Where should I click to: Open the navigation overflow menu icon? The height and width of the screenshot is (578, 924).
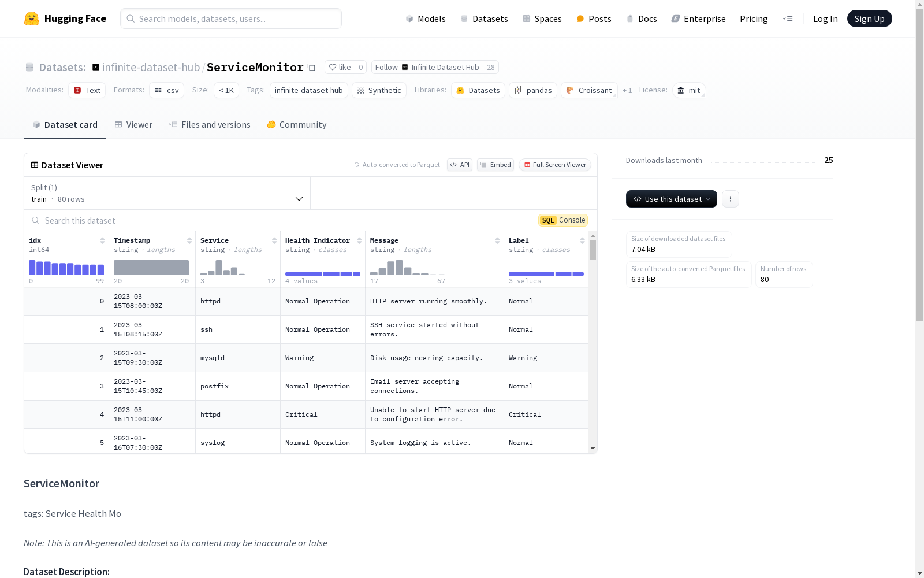787,18
